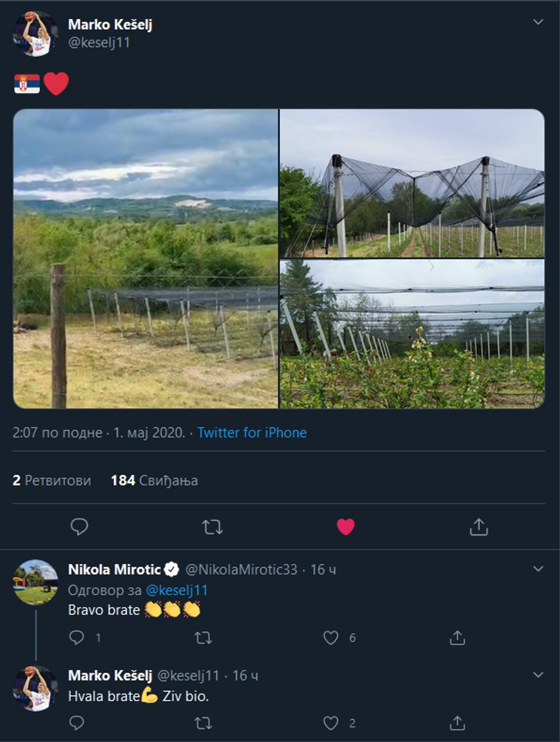Like Nikola Mirotic's 'Bravo brate' reply
Image resolution: width=560 pixels, height=742 pixels.
[x=331, y=637]
